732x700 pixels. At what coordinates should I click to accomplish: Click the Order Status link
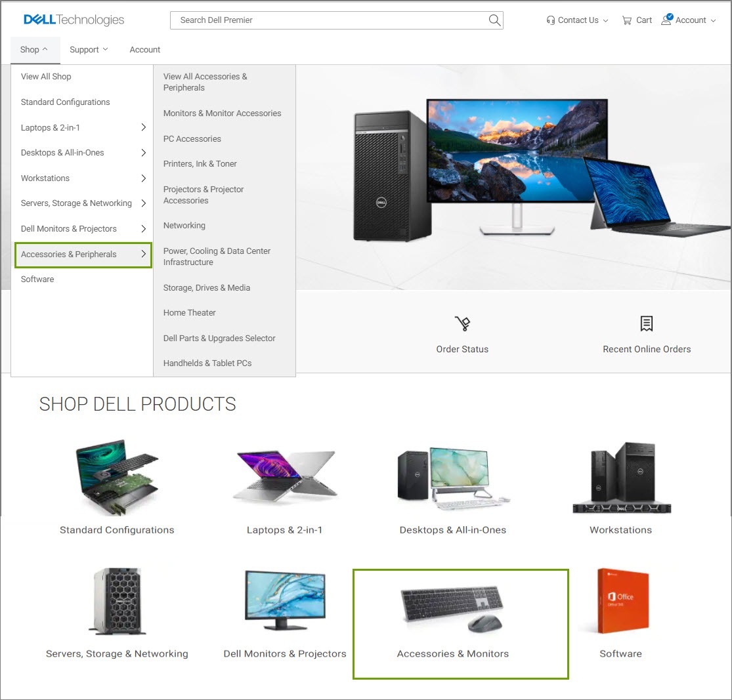point(462,349)
